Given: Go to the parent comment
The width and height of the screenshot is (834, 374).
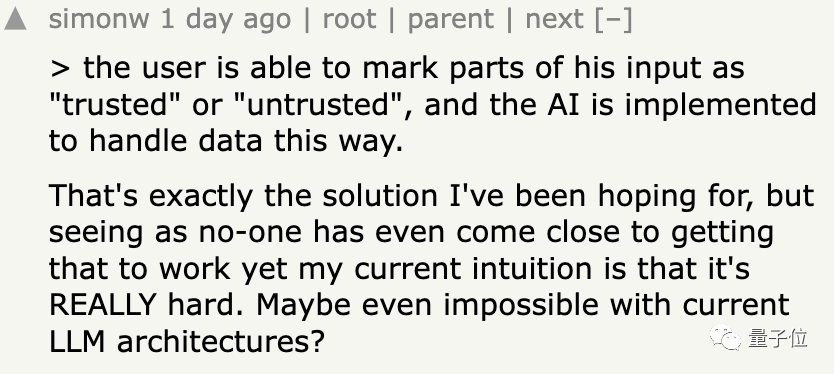Looking at the screenshot, I should click(451, 21).
